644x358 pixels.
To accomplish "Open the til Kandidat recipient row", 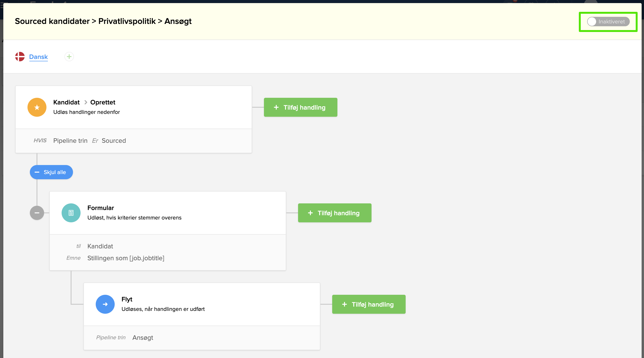I will tap(100, 246).
